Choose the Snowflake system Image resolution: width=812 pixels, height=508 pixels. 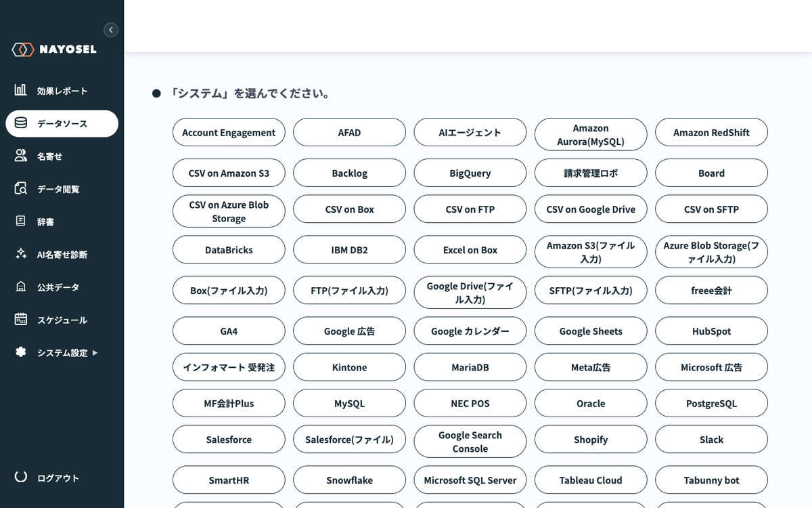click(x=349, y=480)
